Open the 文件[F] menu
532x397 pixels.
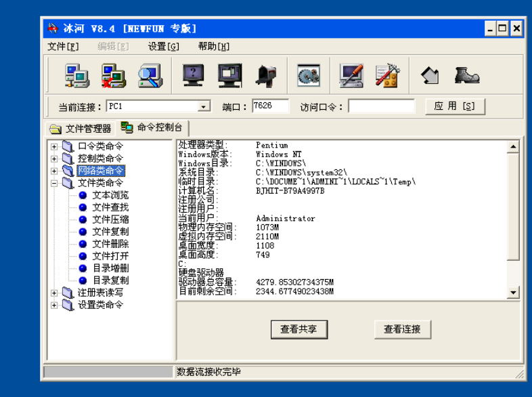click(63, 46)
